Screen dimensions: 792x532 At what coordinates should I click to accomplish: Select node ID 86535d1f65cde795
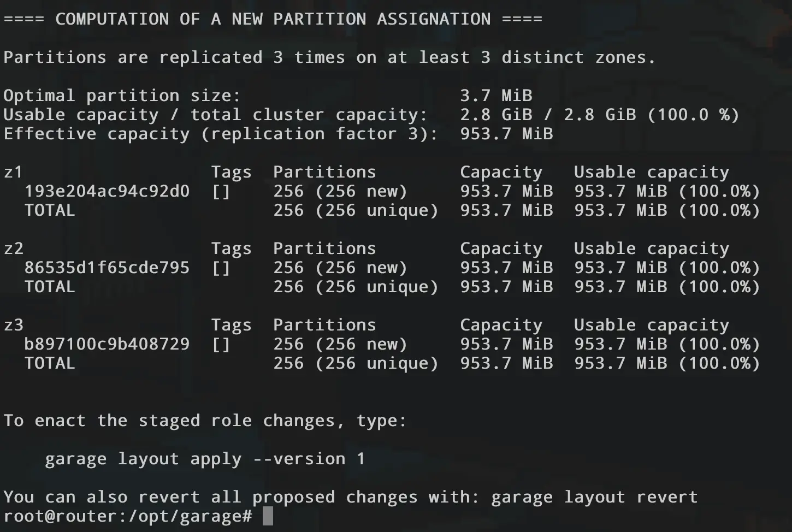pos(107,268)
